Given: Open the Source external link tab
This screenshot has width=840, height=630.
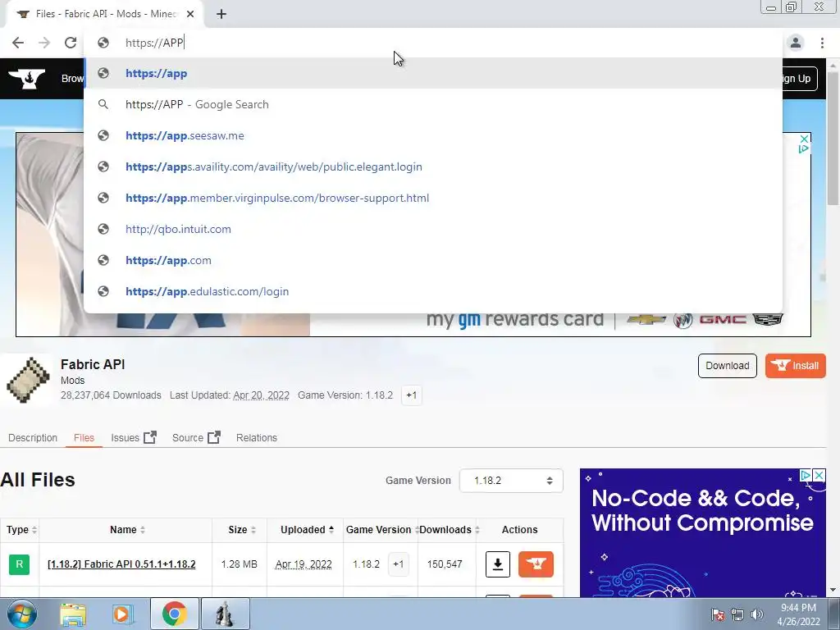Looking at the screenshot, I should [x=196, y=438].
